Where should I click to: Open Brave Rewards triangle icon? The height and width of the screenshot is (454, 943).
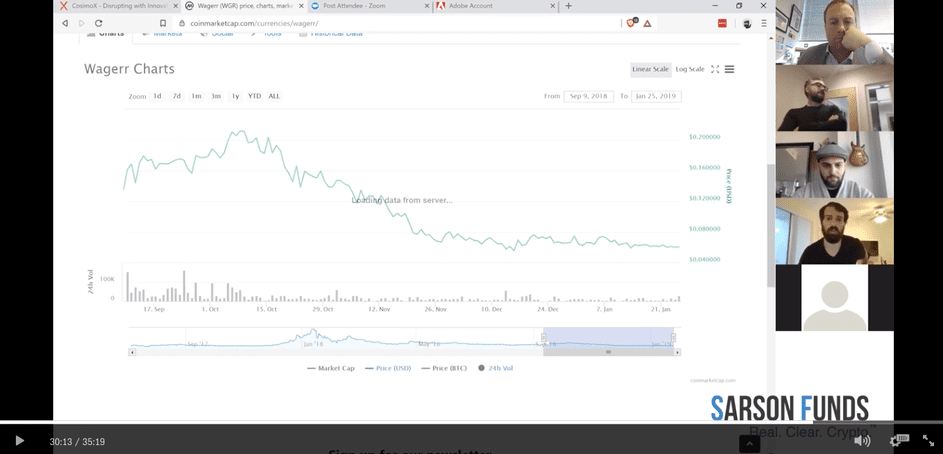(x=647, y=23)
